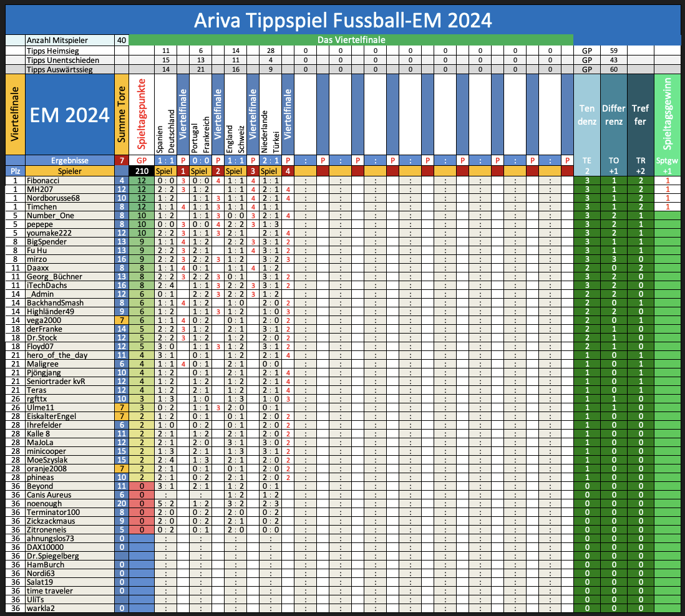
Task: Click the Tendenz column header
Action: tap(586, 115)
